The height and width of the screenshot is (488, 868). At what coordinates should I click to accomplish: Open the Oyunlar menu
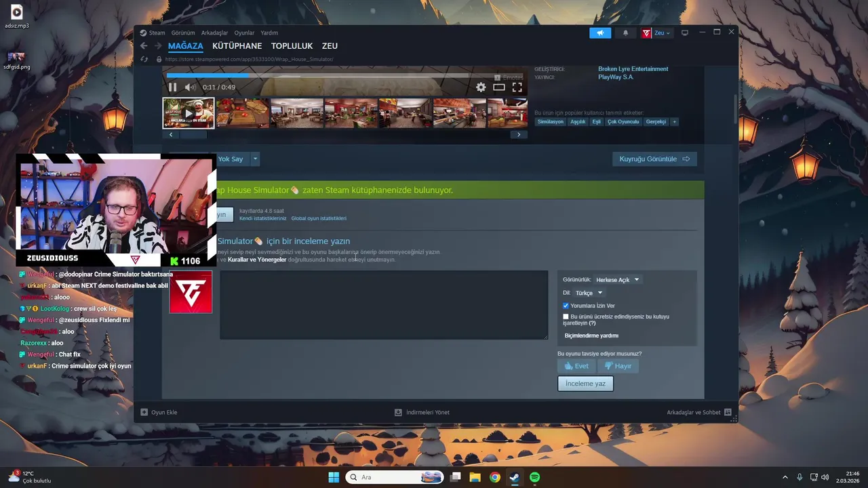click(244, 33)
